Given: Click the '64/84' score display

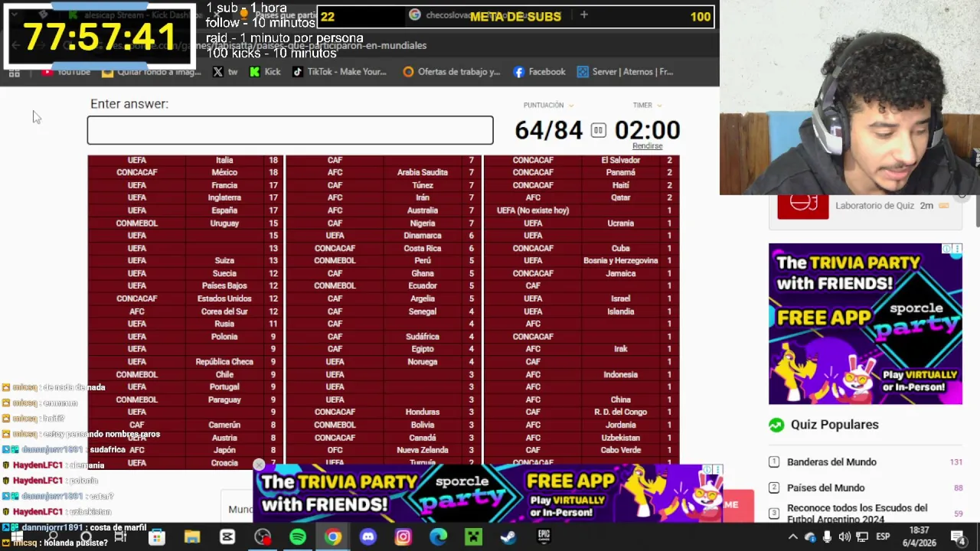Looking at the screenshot, I should [x=548, y=130].
